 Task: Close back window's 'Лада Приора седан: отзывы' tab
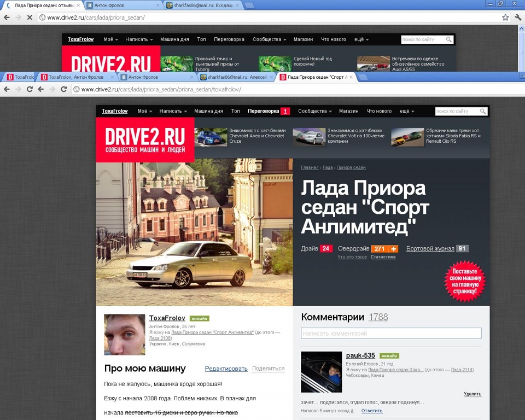click(78, 5)
